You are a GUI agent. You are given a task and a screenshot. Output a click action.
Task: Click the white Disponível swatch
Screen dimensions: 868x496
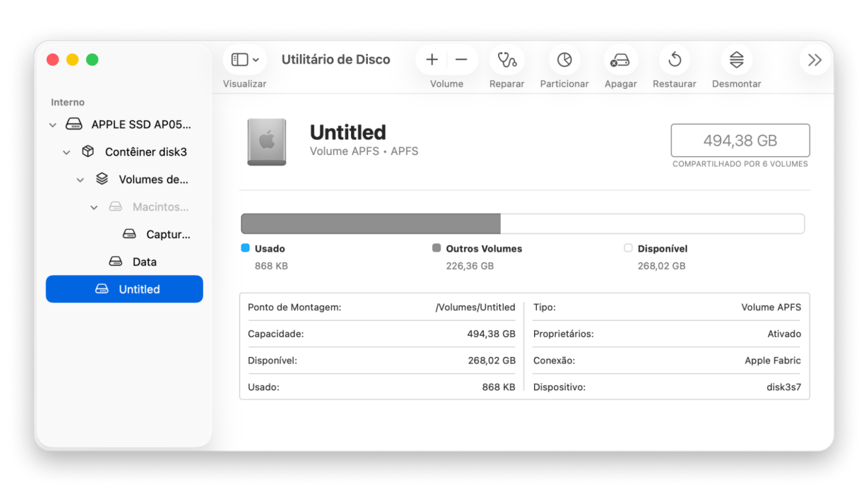(x=628, y=248)
